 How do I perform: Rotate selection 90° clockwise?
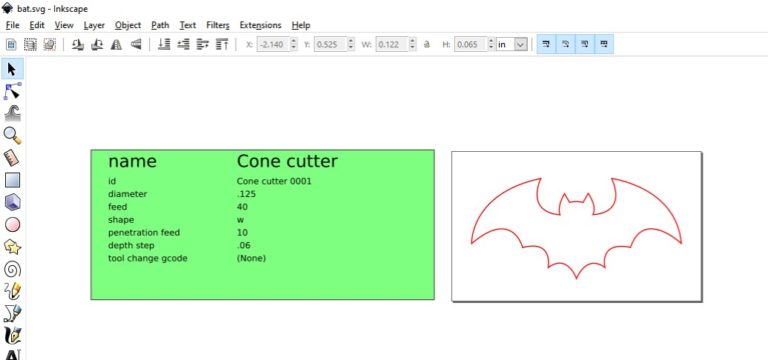point(97,45)
